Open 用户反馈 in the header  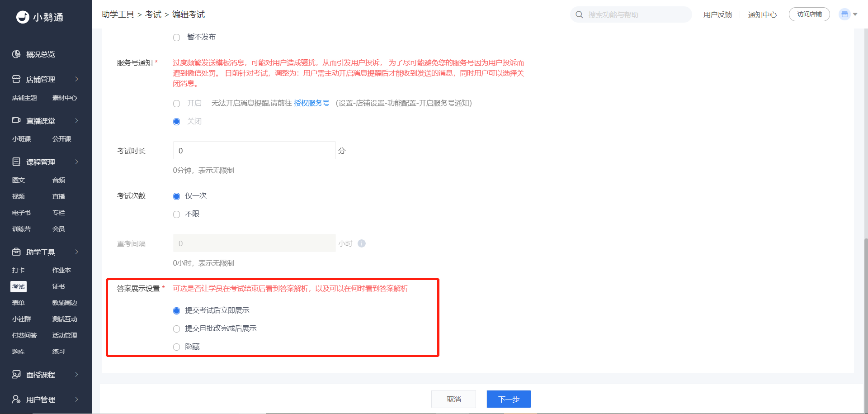click(x=717, y=15)
